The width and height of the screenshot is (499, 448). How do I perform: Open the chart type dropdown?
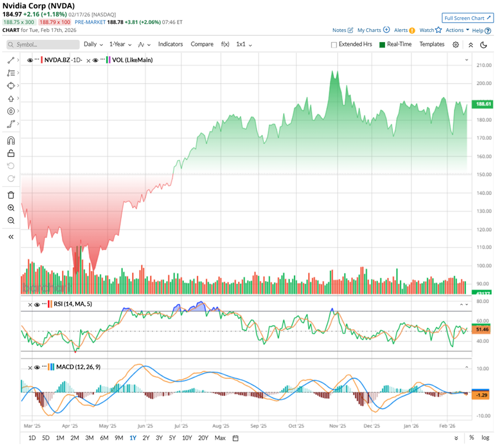pos(144,45)
